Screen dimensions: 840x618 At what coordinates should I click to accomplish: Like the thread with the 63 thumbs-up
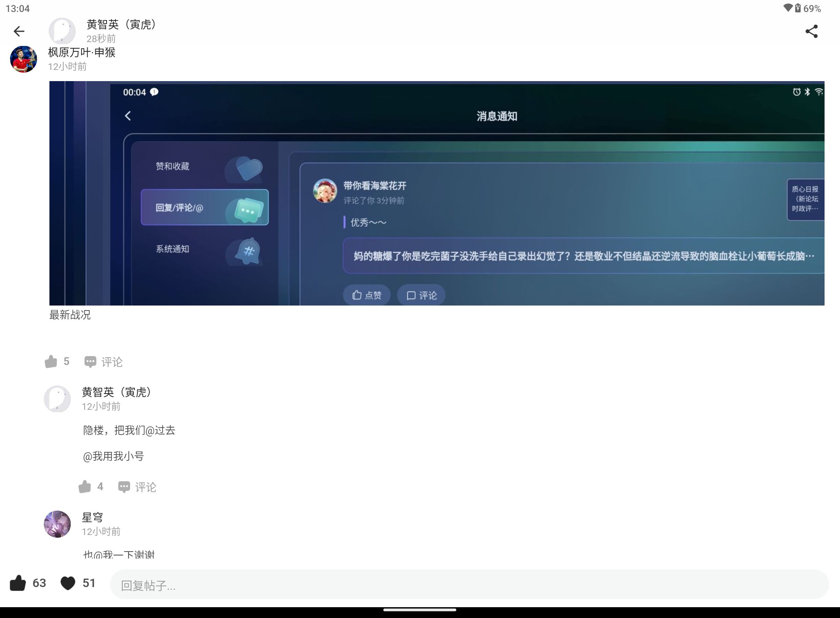click(18, 583)
